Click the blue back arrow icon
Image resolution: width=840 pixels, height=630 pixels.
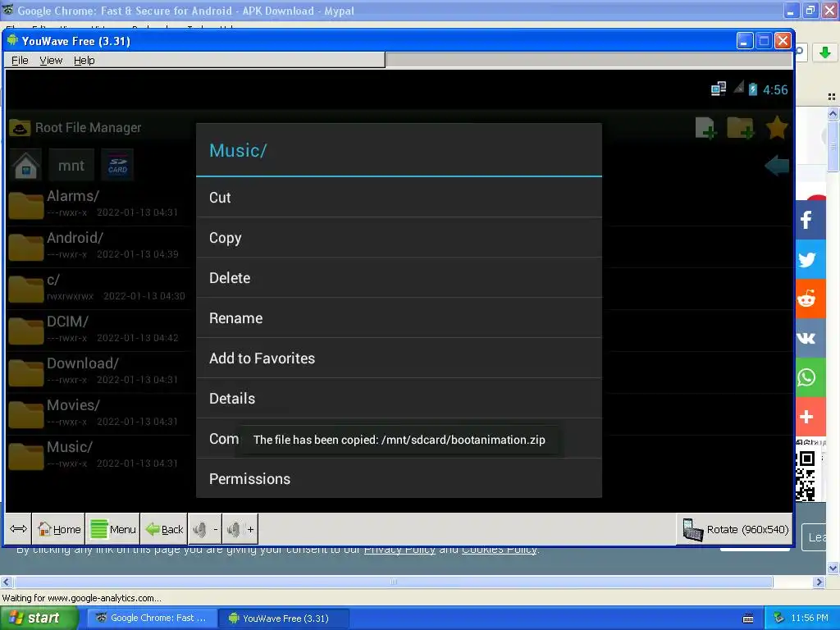coord(777,166)
